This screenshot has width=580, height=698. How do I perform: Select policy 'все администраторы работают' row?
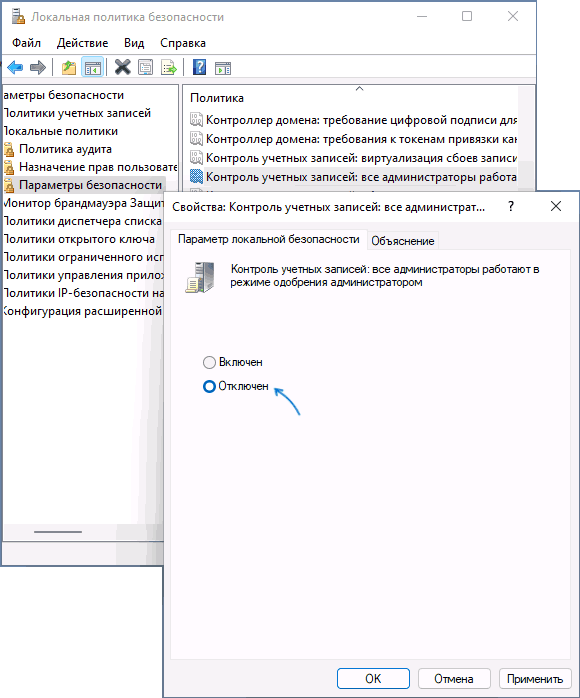(354, 177)
